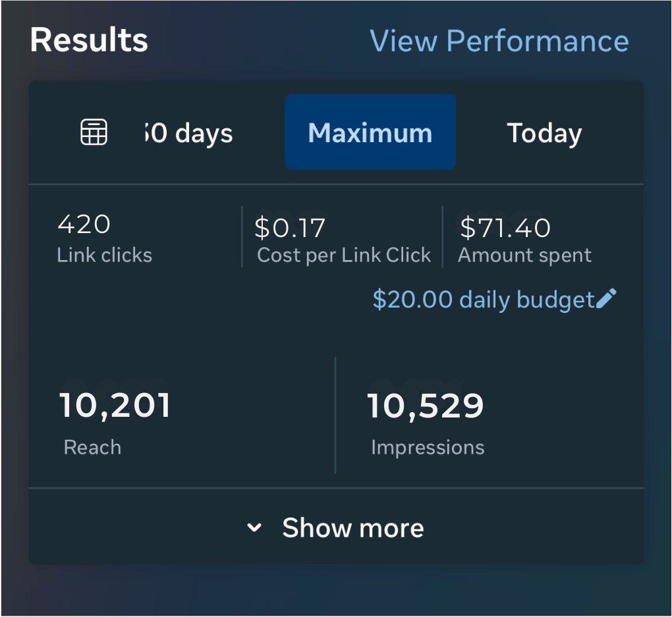Select the Amount spent label
672x617 pixels.
point(524,255)
